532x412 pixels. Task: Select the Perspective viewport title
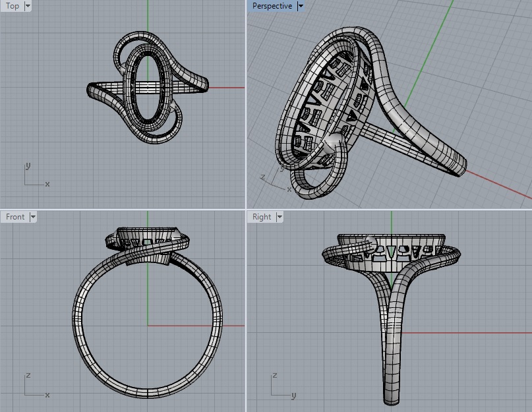[272, 6]
